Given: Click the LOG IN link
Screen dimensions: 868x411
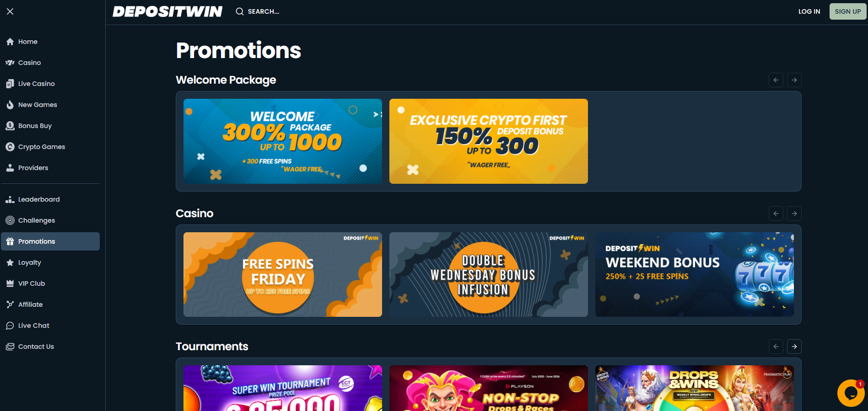Looking at the screenshot, I should 809,11.
